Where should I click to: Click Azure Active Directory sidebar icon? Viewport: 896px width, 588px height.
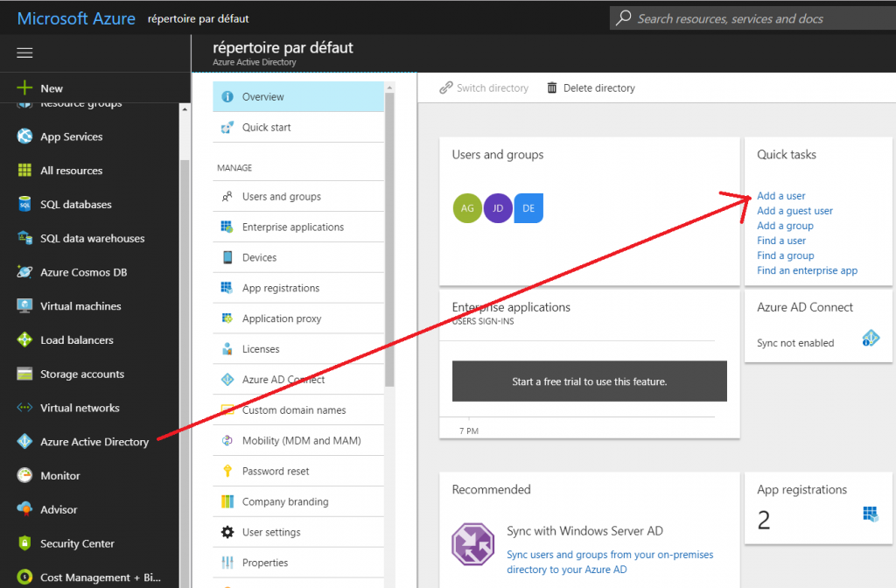(24, 441)
